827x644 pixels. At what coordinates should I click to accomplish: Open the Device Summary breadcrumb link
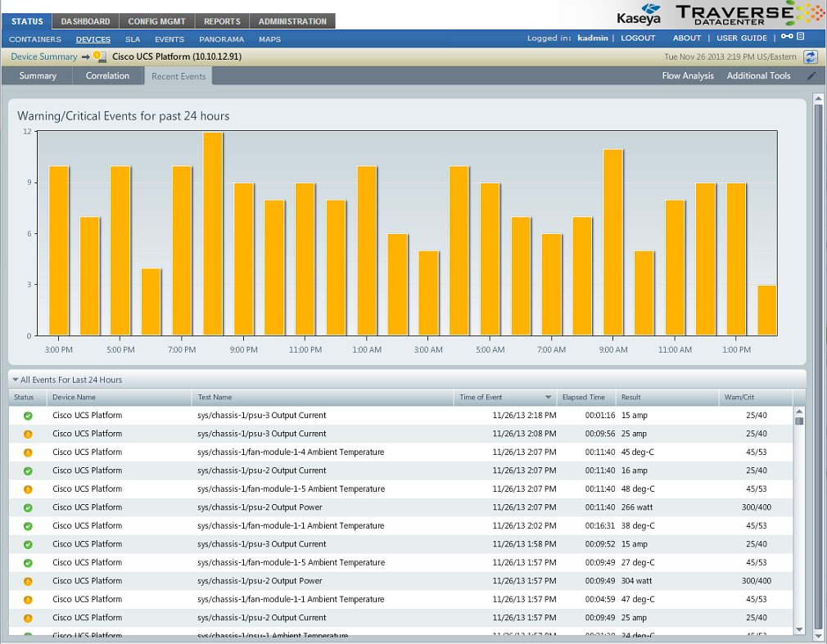point(43,56)
